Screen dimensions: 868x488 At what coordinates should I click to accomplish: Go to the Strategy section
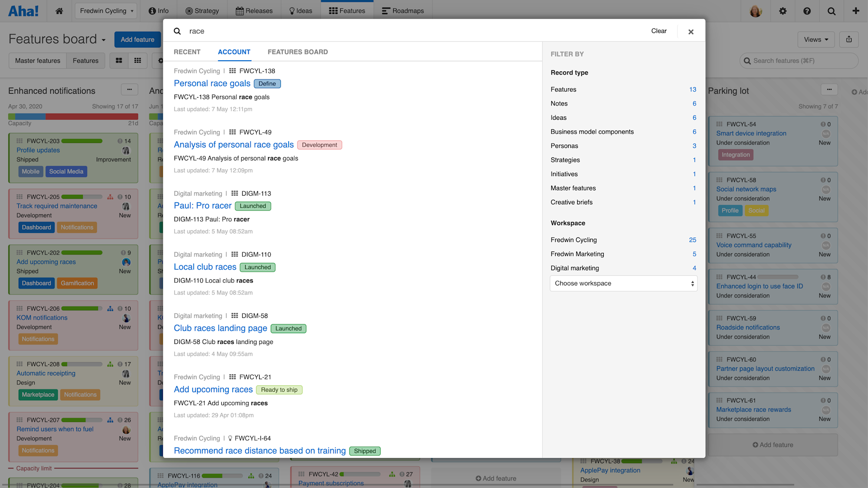(x=202, y=11)
